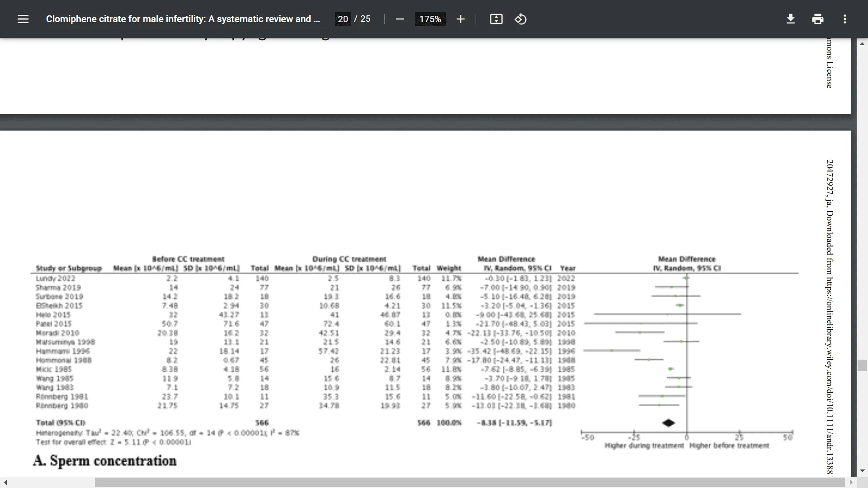Click the 'Test for overall effect' line
868x488 pixels.
(113, 442)
